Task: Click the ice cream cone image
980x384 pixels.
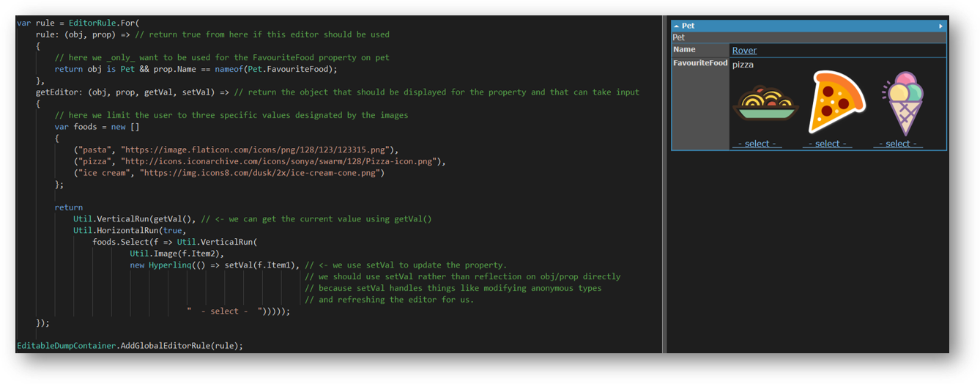Action: click(x=905, y=103)
